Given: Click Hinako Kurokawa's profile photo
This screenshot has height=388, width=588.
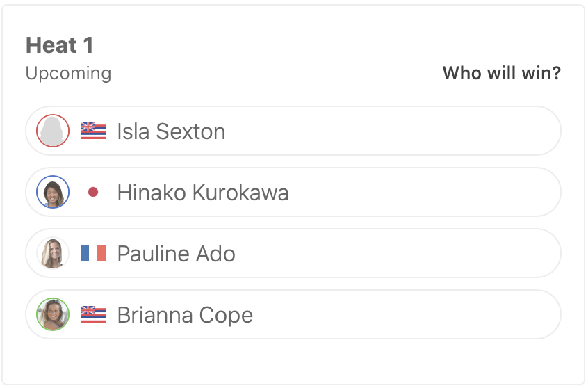Looking at the screenshot, I should [x=53, y=192].
